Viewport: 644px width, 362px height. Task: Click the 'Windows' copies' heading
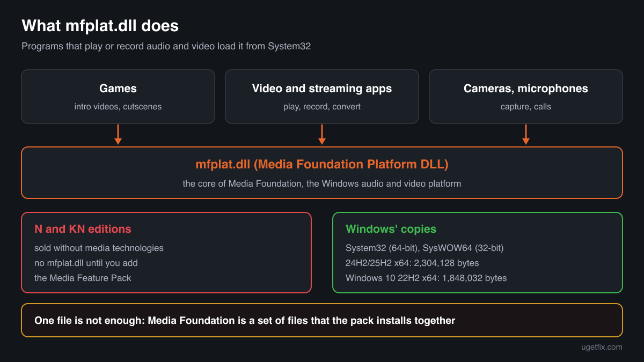(x=391, y=229)
